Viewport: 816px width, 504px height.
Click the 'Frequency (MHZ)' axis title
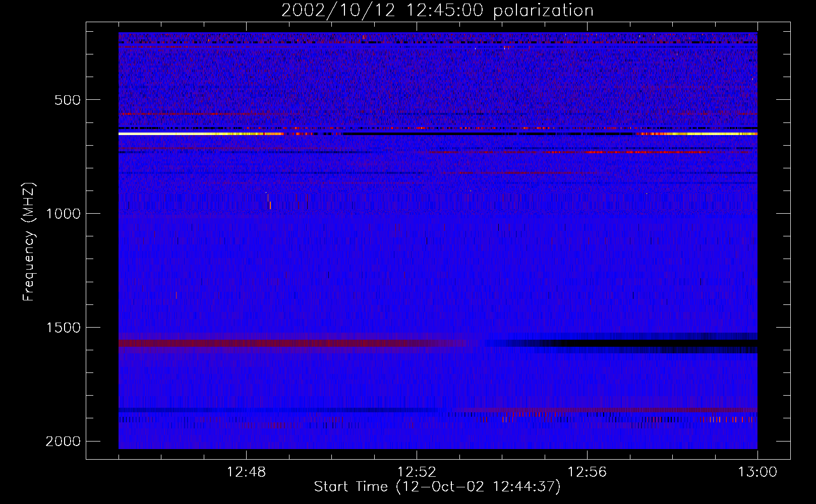coord(29,241)
